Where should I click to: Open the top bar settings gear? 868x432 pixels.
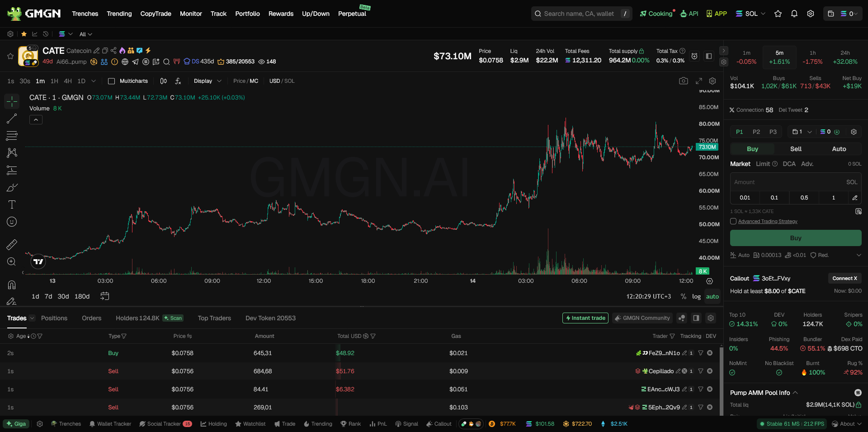point(810,14)
